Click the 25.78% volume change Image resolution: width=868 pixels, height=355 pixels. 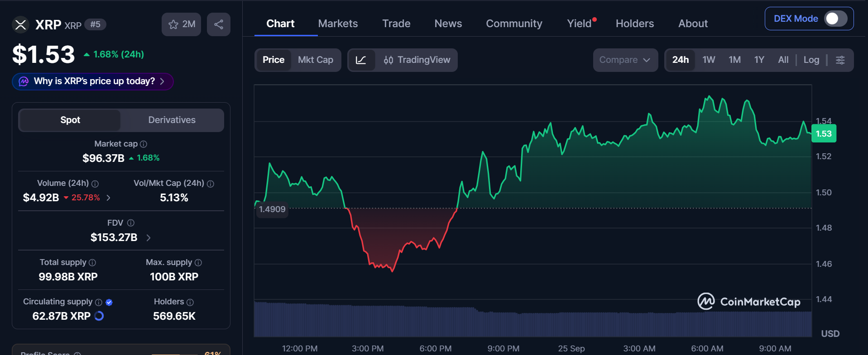click(82, 198)
